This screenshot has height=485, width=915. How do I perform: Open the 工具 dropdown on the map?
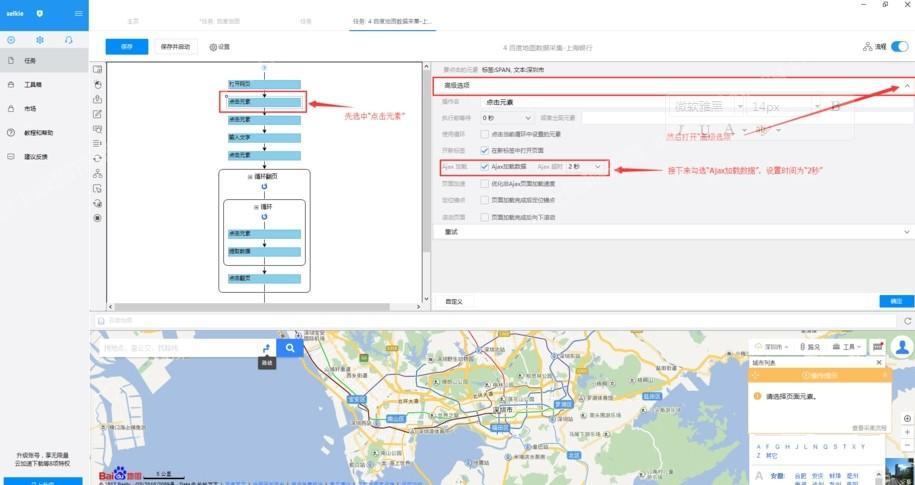click(846, 347)
